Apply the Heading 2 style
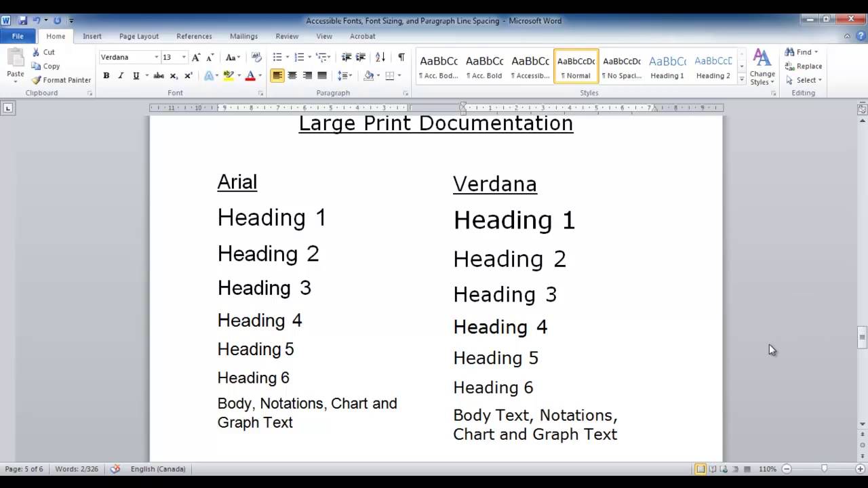Image resolution: width=868 pixels, height=488 pixels. tap(713, 66)
